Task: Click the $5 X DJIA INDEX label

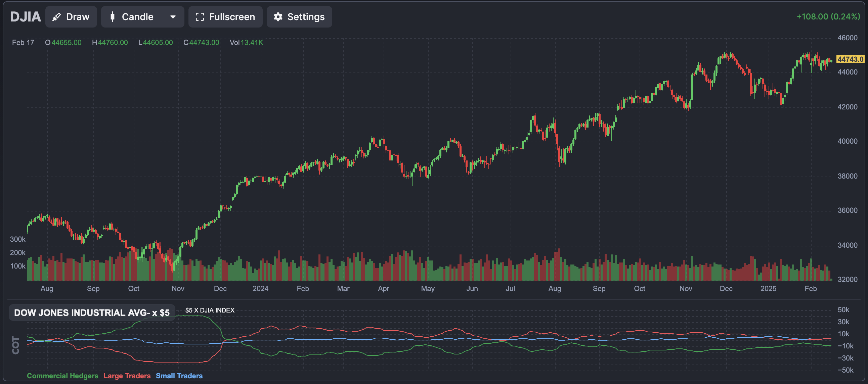Action: (x=210, y=310)
